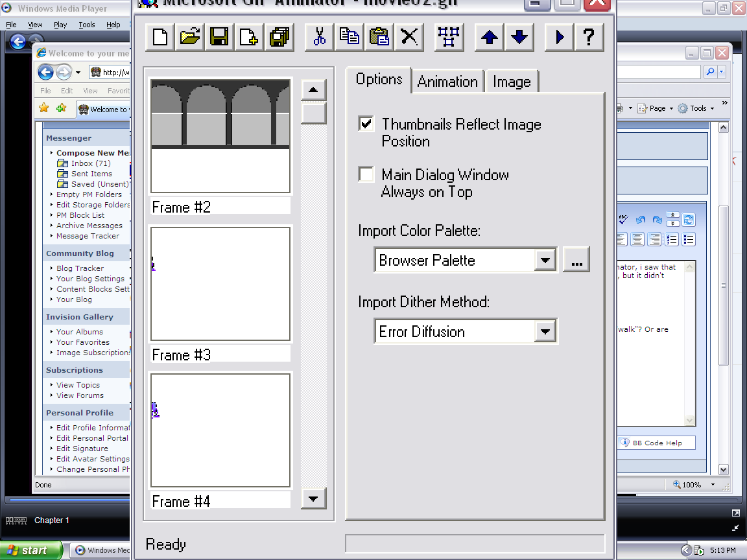Open an existing GIF file
This screenshot has height=560, width=747.
click(189, 37)
